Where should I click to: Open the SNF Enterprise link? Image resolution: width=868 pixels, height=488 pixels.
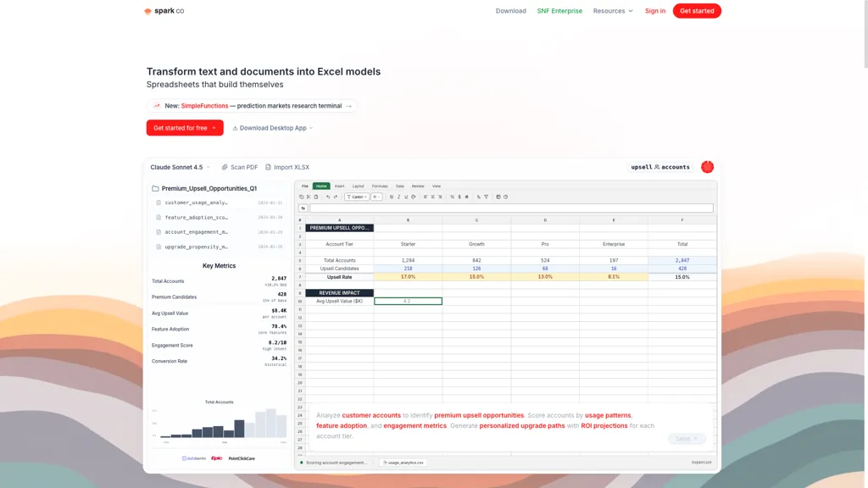point(559,11)
